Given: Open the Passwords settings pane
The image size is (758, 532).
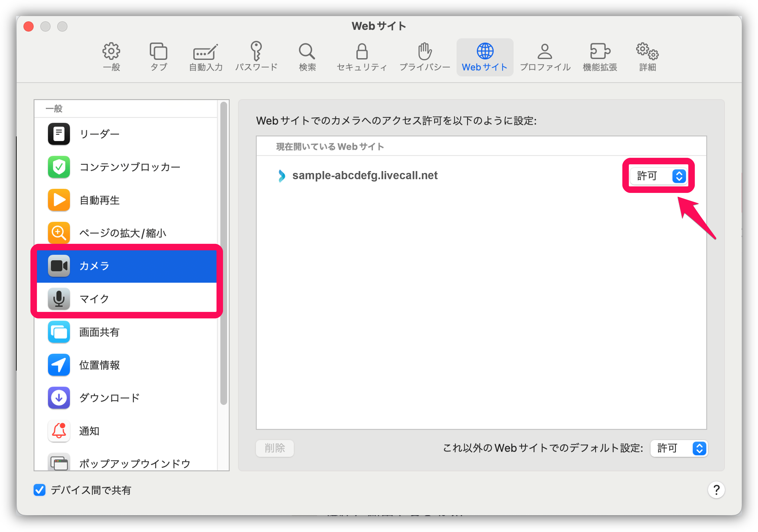Looking at the screenshot, I should (256, 56).
